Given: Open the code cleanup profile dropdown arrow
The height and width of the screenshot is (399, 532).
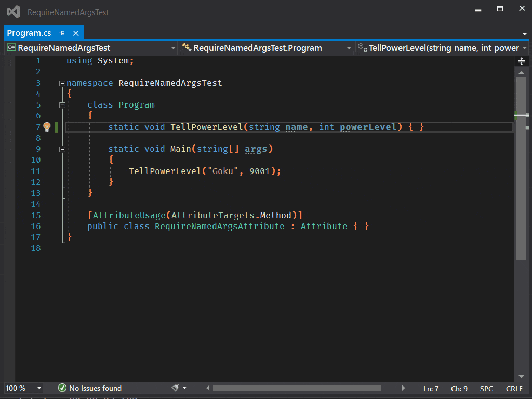Looking at the screenshot, I should click(184, 388).
